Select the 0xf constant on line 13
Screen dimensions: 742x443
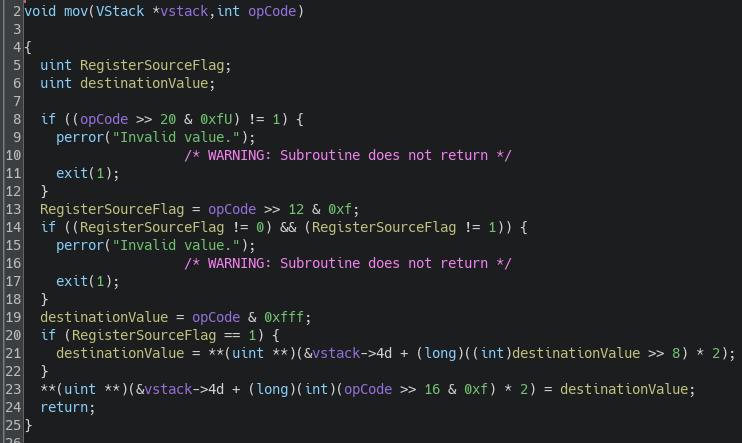tap(348, 209)
